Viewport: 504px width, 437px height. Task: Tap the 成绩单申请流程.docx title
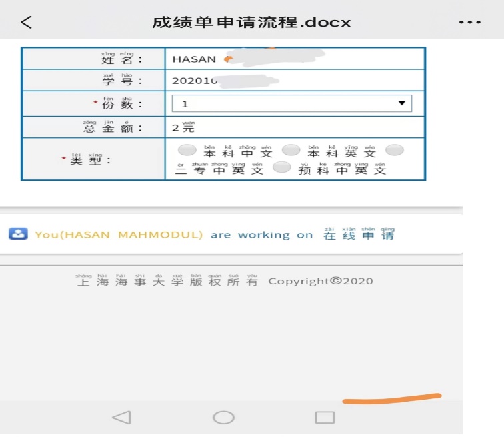point(251,22)
